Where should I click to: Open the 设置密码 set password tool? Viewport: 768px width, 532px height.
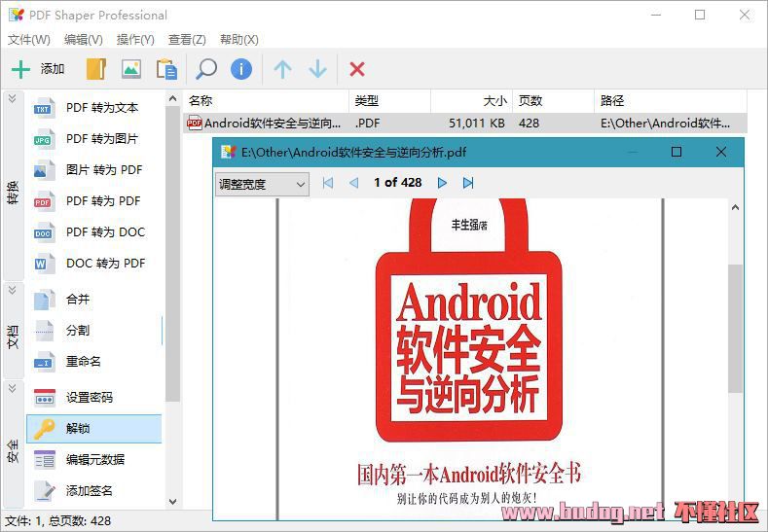pyautogui.click(x=94, y=397)
